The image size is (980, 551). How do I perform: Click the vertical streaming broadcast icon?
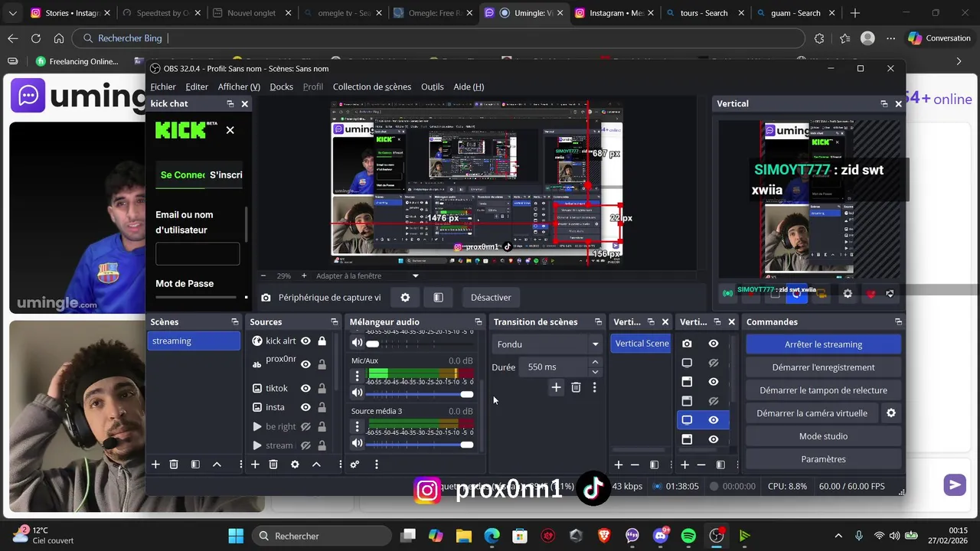click(727, 293)
